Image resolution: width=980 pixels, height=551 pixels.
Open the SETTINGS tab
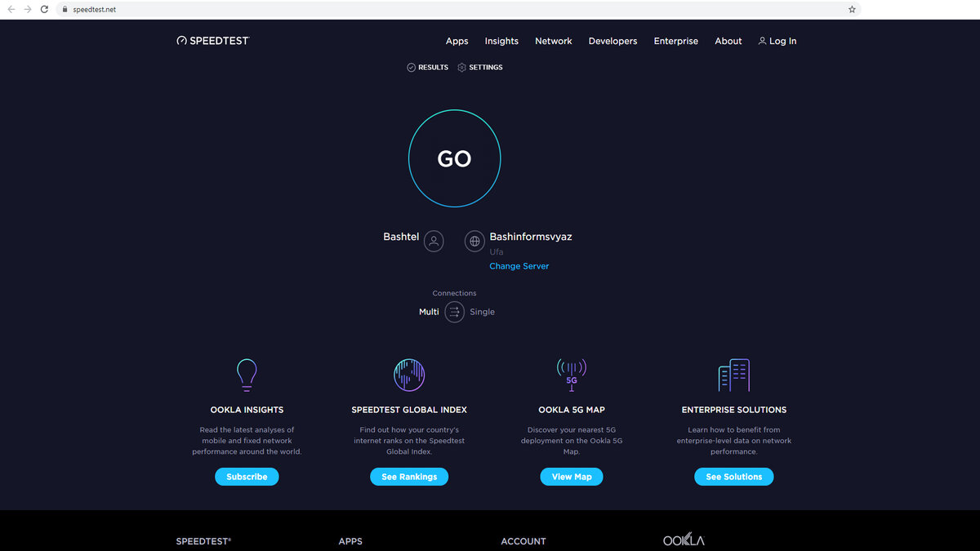(480, 67)
